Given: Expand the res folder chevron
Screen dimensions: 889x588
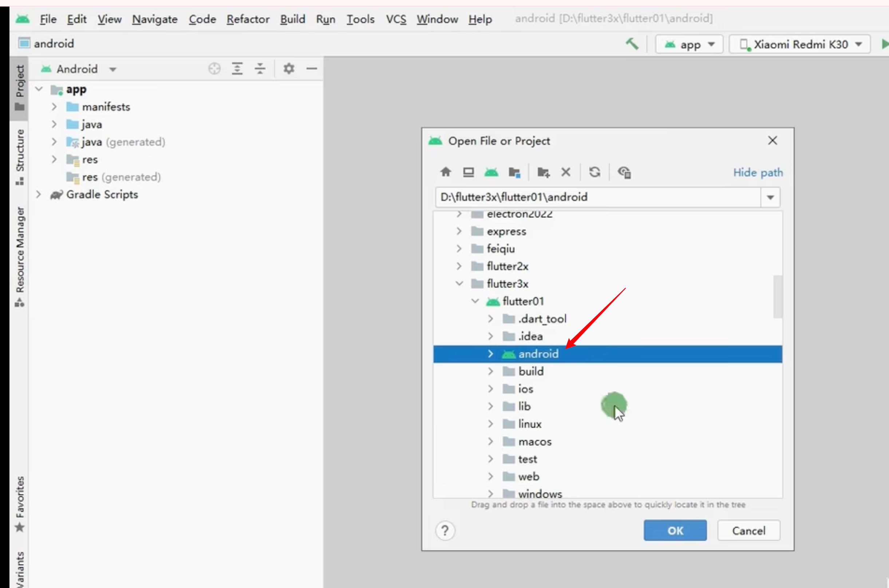Looking at the screenshot, I should click(54, 159).
